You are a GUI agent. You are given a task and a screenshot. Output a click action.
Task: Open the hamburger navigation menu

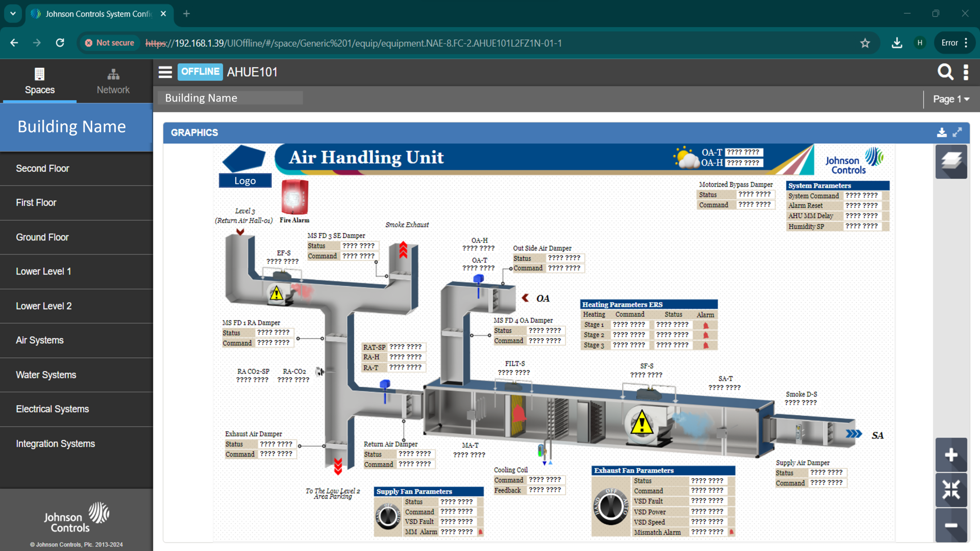165,72
